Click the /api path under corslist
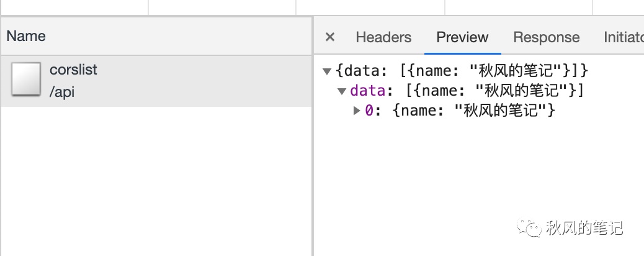This screenshot has width=644, height=256. 62,92
